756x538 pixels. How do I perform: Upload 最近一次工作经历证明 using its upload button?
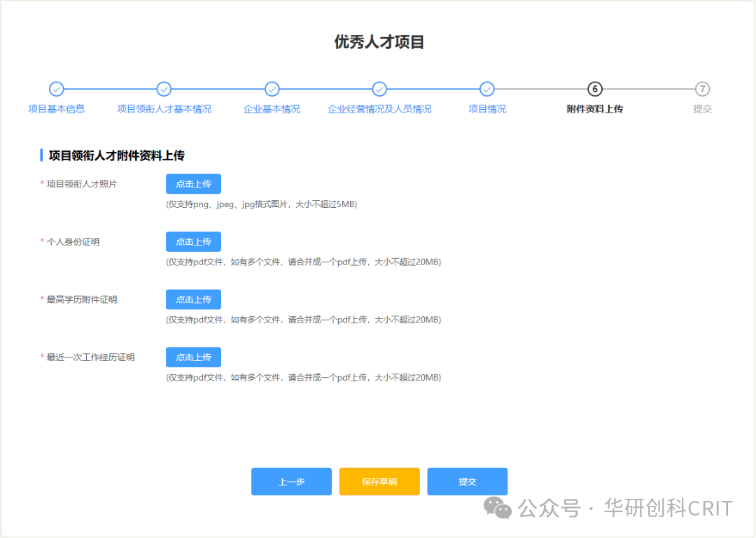point(193,357)
